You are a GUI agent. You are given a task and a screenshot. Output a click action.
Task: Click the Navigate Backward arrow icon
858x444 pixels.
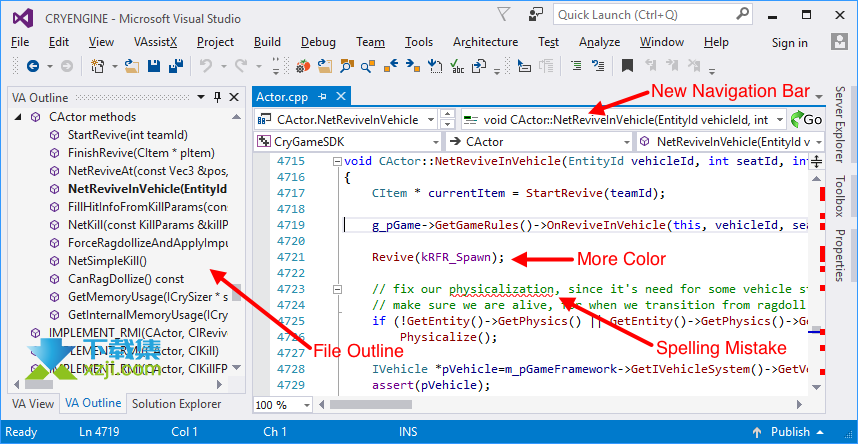(x=33, y=66)
